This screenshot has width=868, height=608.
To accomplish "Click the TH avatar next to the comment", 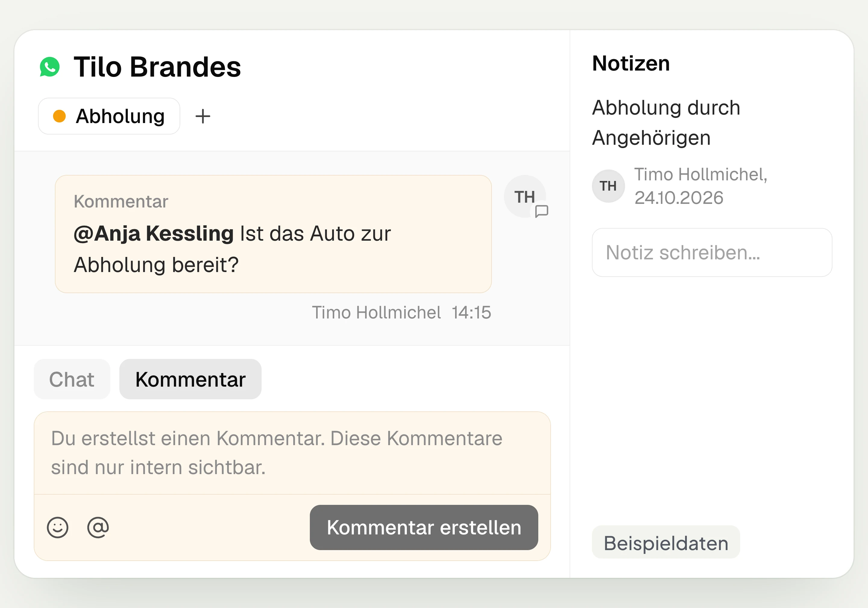I will pos(525,196).
